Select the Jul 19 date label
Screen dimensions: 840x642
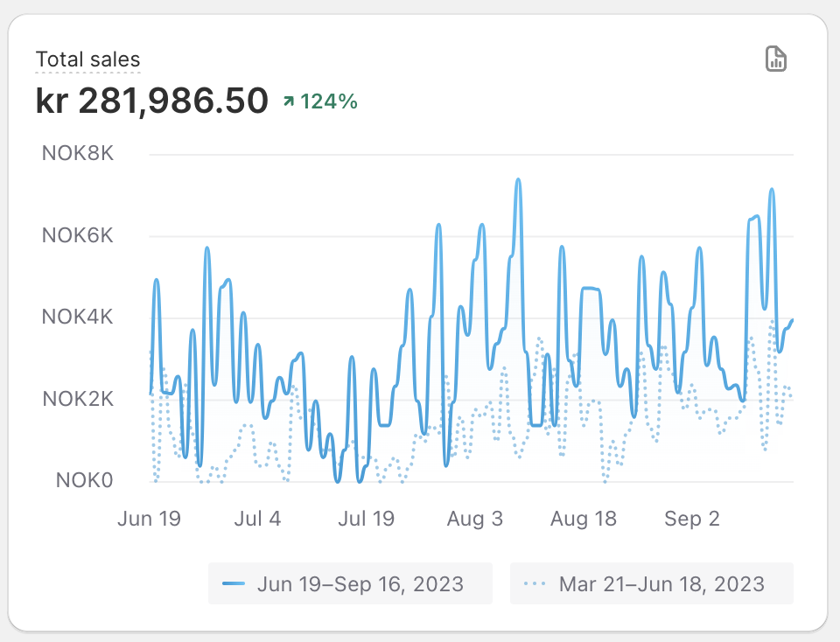[366, 519]
